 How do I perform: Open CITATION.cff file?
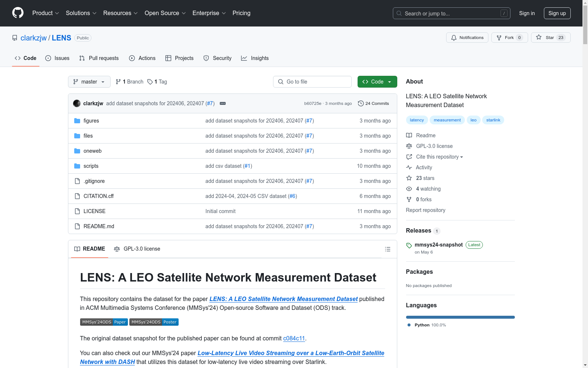click(x=98, y=196)
